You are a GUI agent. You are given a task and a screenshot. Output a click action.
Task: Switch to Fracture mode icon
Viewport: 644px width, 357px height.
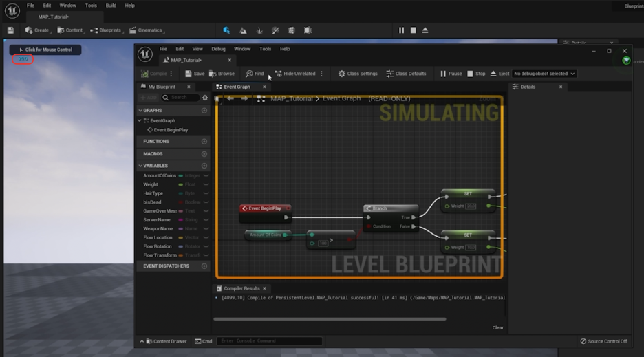tap(291, 30)
